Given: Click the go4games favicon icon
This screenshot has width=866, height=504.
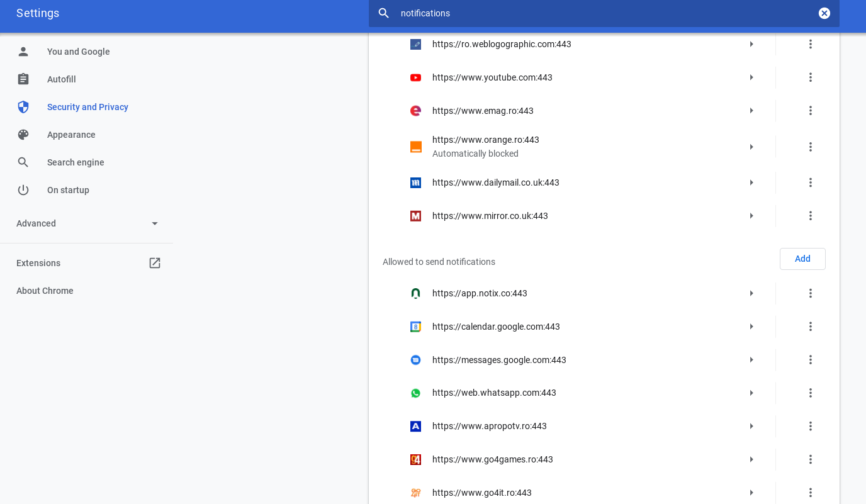Looking at the screenshot, I should [x=415, y=459].
